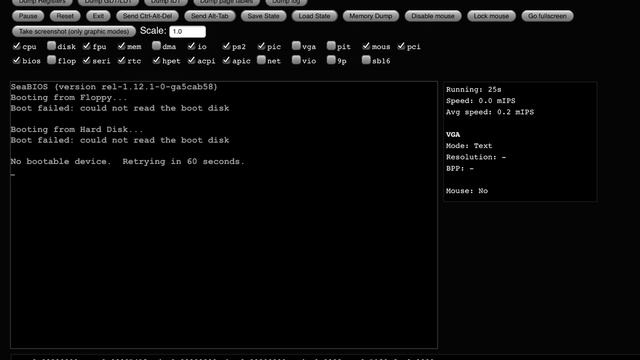Uncheck the pci log checkbox

pyautogui.click(x=401, y=46)
